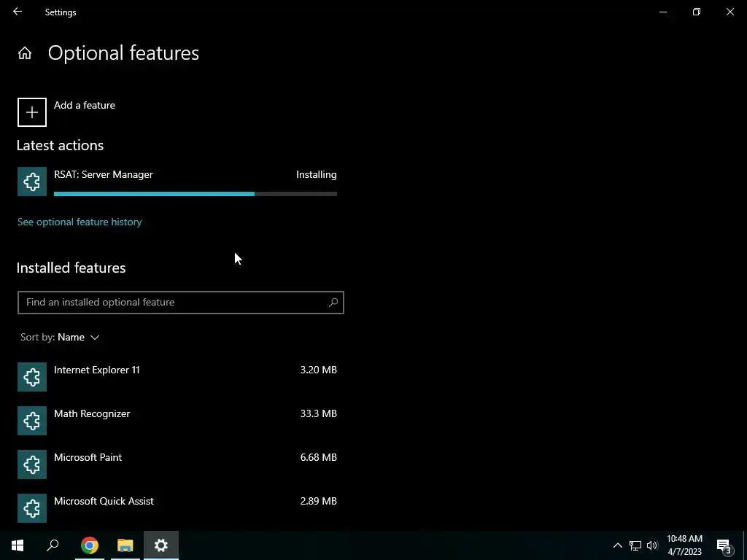Select Math Recognizer feature name
The height and width of the screenshot is (560, 747).
(x=92, y=414)
